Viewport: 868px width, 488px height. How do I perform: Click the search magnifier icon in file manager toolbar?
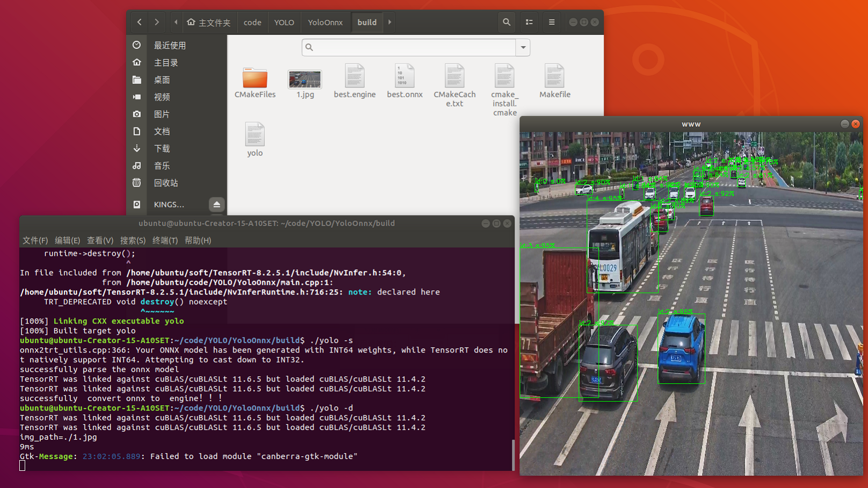pos(506,22)
